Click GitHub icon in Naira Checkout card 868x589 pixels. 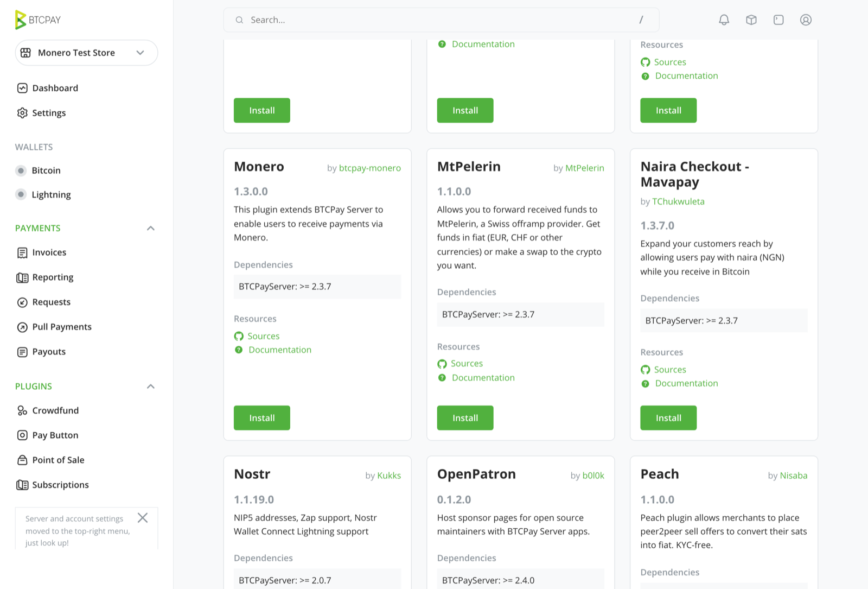pyautogui.click(x=645, y=370)
